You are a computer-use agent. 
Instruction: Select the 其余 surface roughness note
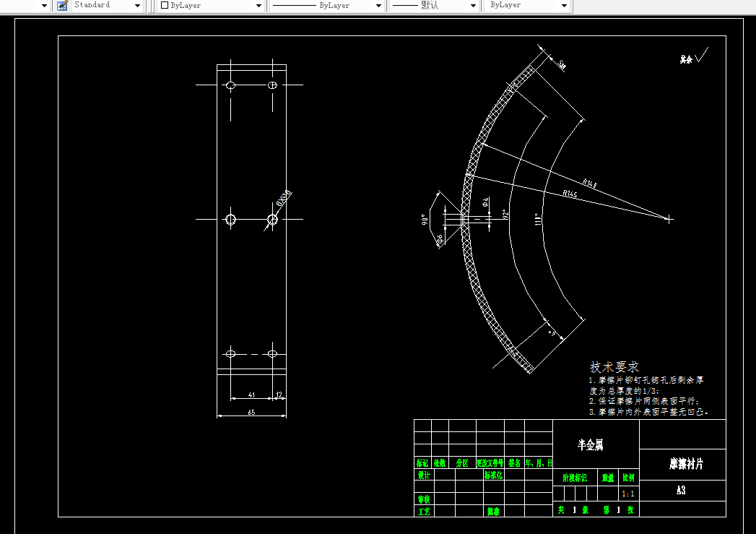tap(686, 59)
